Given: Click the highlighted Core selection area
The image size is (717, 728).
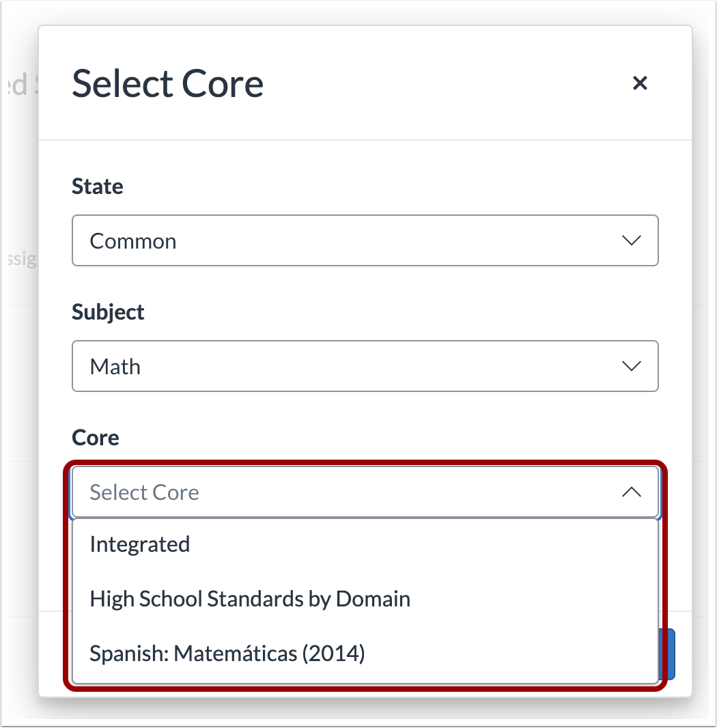Looking at the screenshot, I should [x=365, y=574].
